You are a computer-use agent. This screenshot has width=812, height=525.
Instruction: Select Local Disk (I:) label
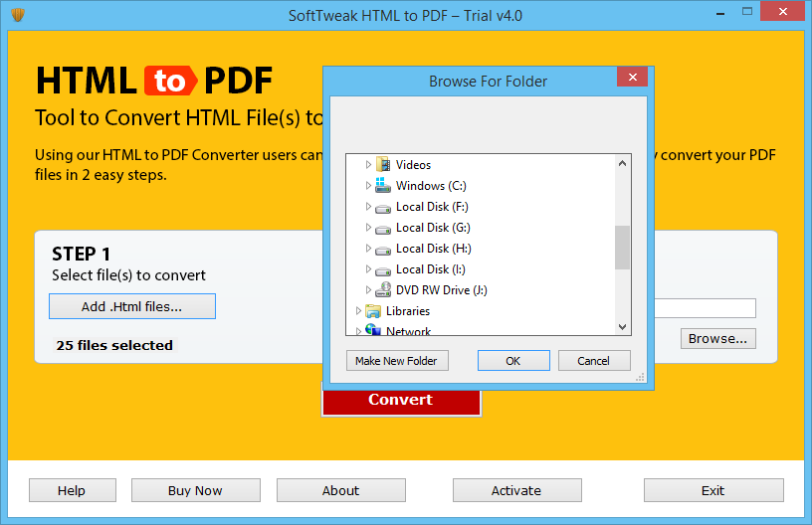[x=430, y=269]
